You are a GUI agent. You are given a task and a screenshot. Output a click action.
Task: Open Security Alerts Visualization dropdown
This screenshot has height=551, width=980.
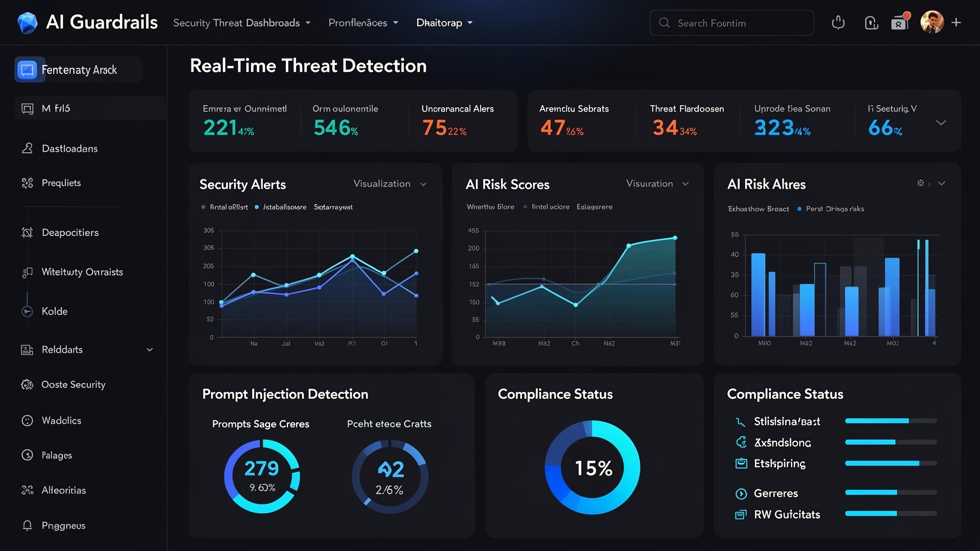coord(390,184)
